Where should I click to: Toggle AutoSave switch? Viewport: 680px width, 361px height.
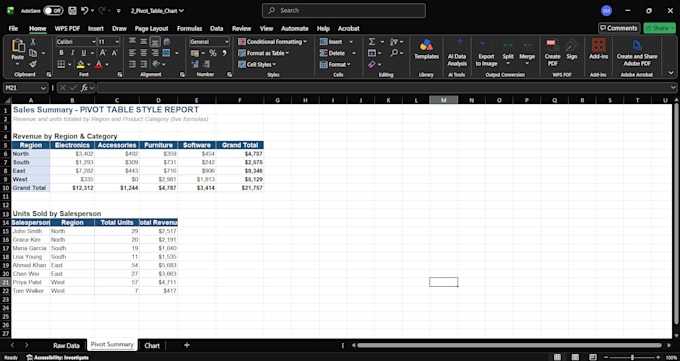tap(53, 10)
